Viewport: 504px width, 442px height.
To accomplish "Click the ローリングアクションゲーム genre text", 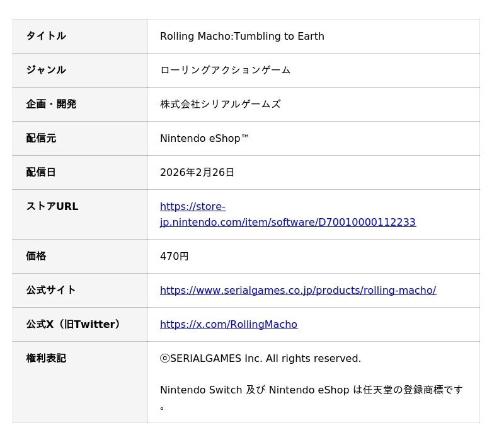I will click(x=225, y=70).
